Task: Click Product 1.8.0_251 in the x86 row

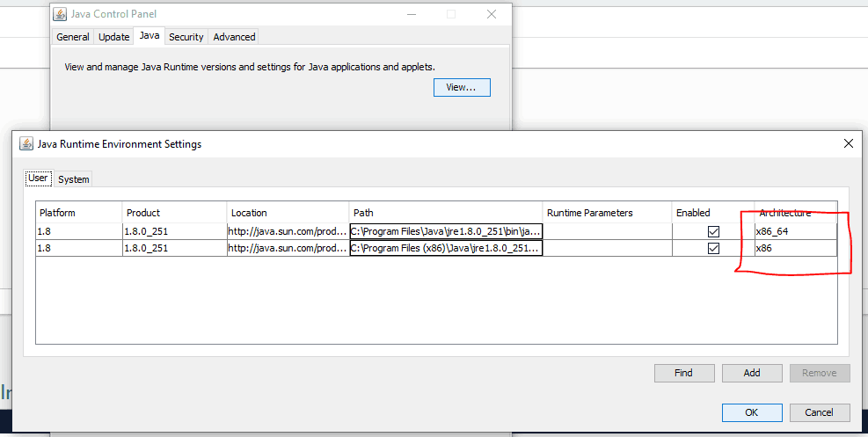Action: point(174,248)
